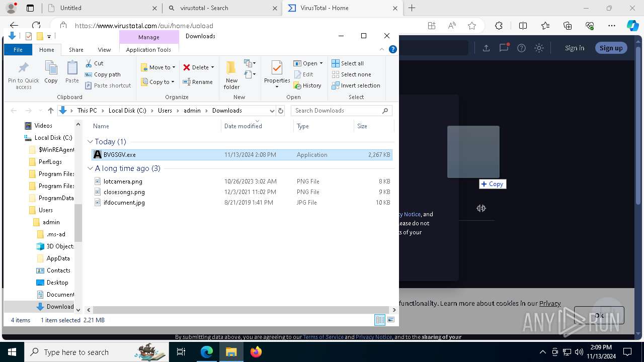Delete the selected file via ribbon
644x362 pixels.
tap(196, 67)
